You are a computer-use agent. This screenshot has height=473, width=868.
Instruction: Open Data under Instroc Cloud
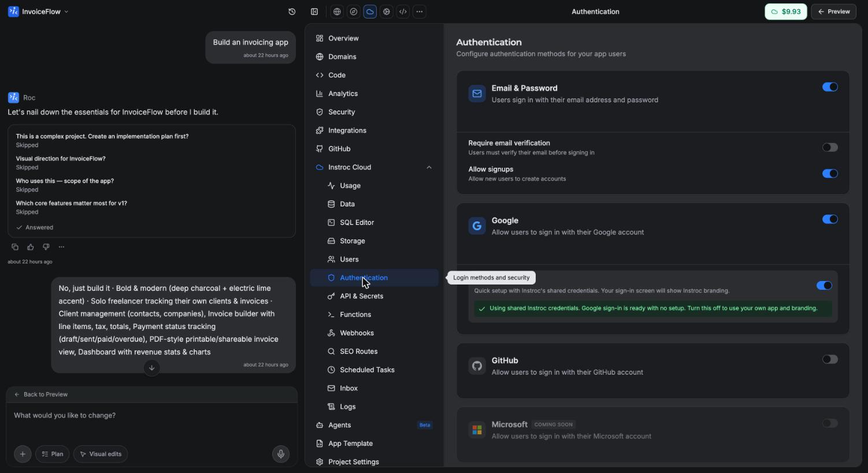(x=374, y=204)
